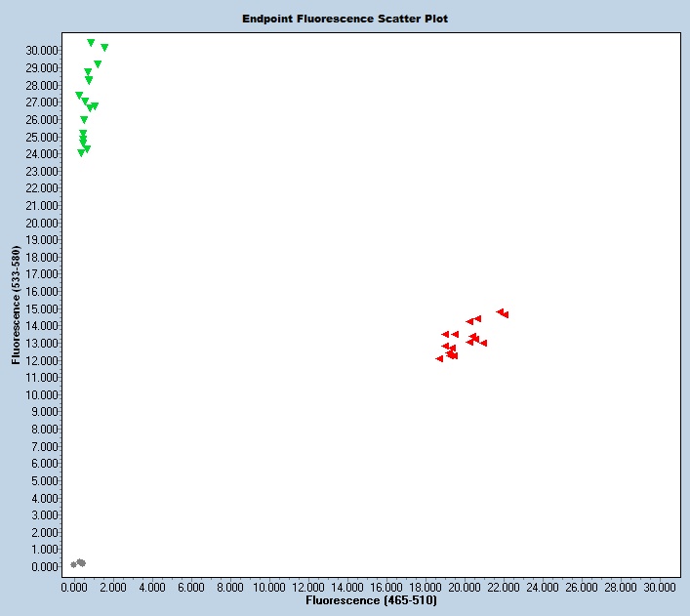Click the 2.000 tick on the x-axis
This screenshot has width=690, height=616.
point(113,588)
